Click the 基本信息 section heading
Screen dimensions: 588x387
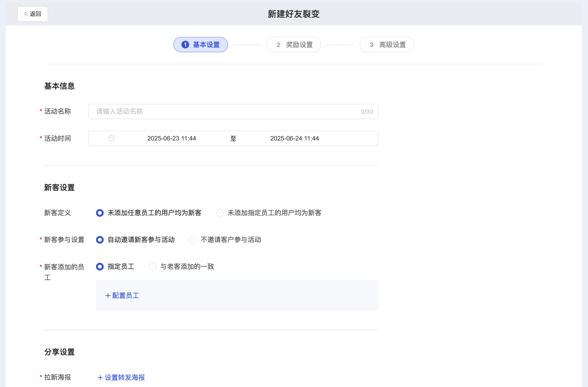pyautogui.click(x=60, y=86)
